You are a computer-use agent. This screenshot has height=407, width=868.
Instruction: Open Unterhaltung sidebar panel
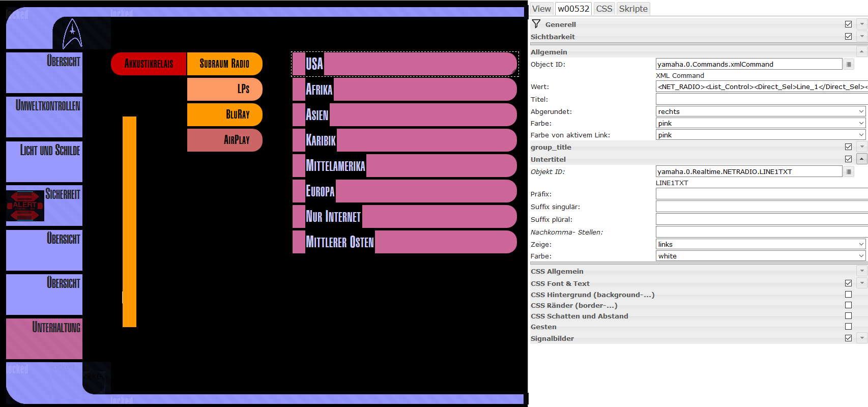pyautogui.click(x=44, y=339)
